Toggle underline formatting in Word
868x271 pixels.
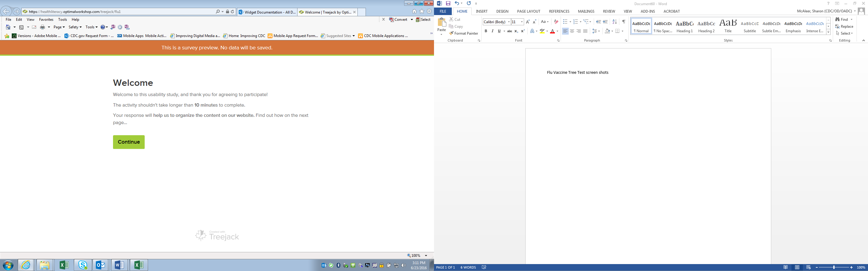pos(499,31)
